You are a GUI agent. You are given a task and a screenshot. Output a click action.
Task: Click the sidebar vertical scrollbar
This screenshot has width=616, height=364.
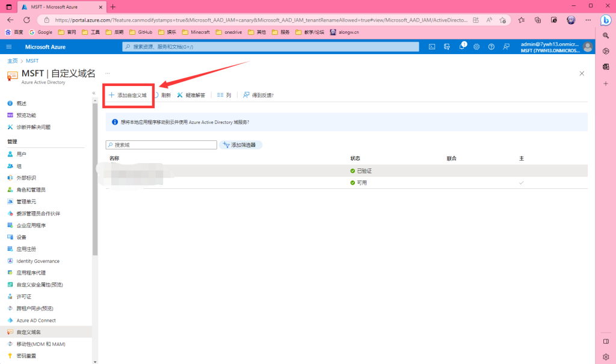tap(94, 179)
